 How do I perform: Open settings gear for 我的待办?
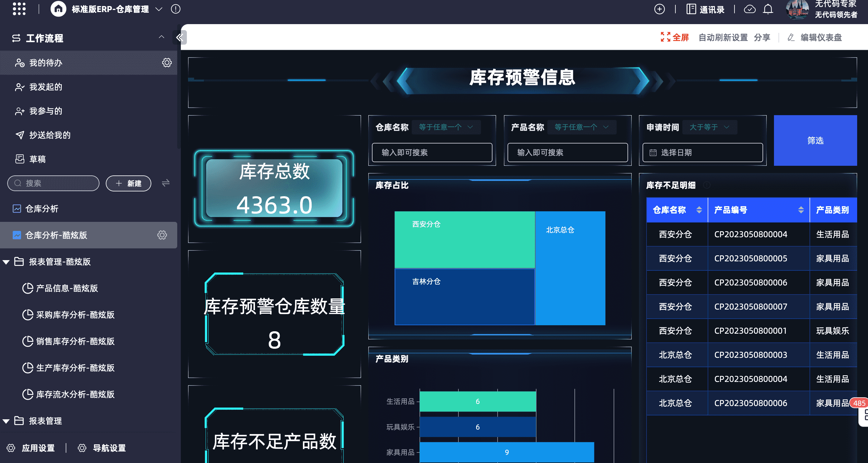167,63
